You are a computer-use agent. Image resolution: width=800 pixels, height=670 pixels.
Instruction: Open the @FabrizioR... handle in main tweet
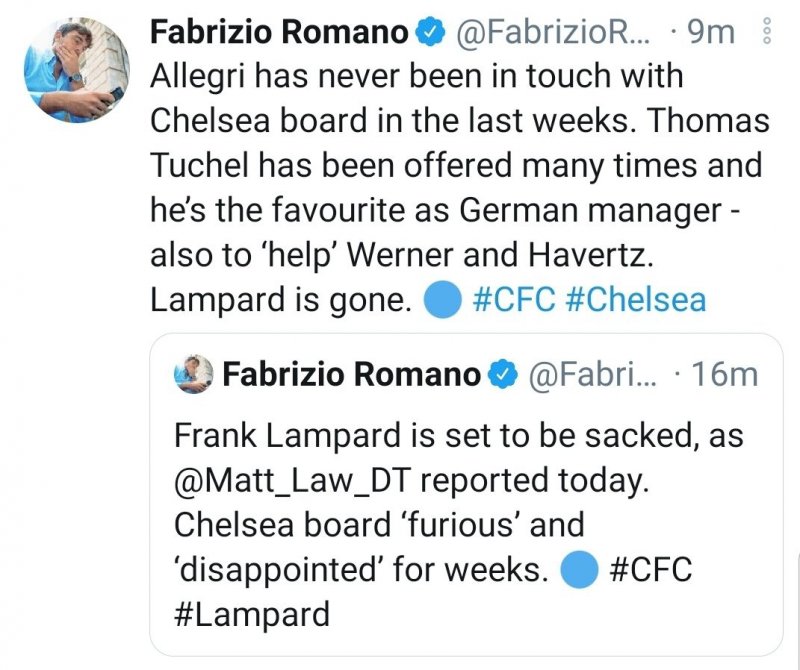click(x=549, y=34)
